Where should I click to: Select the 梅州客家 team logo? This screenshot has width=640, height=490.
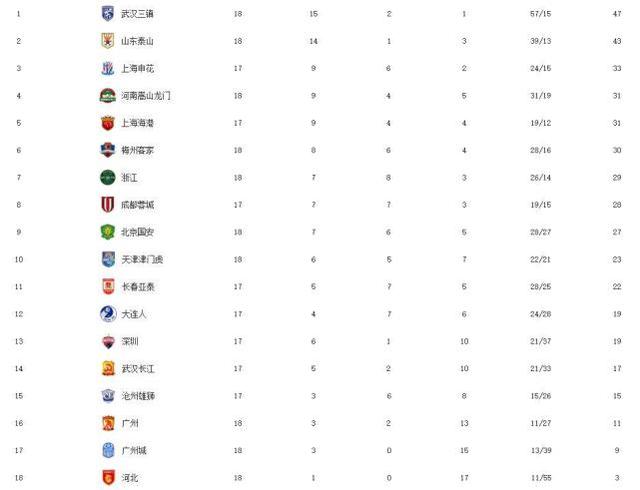click(108, 150)
